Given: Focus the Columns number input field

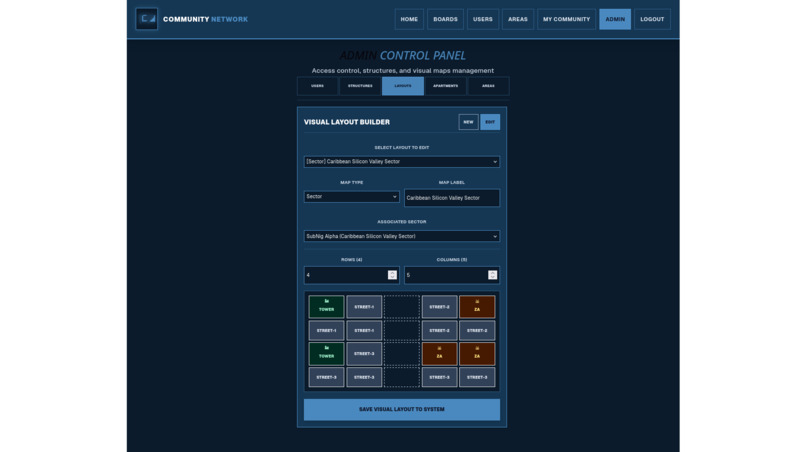Looking at the screenshot, I should pos(452,275).
